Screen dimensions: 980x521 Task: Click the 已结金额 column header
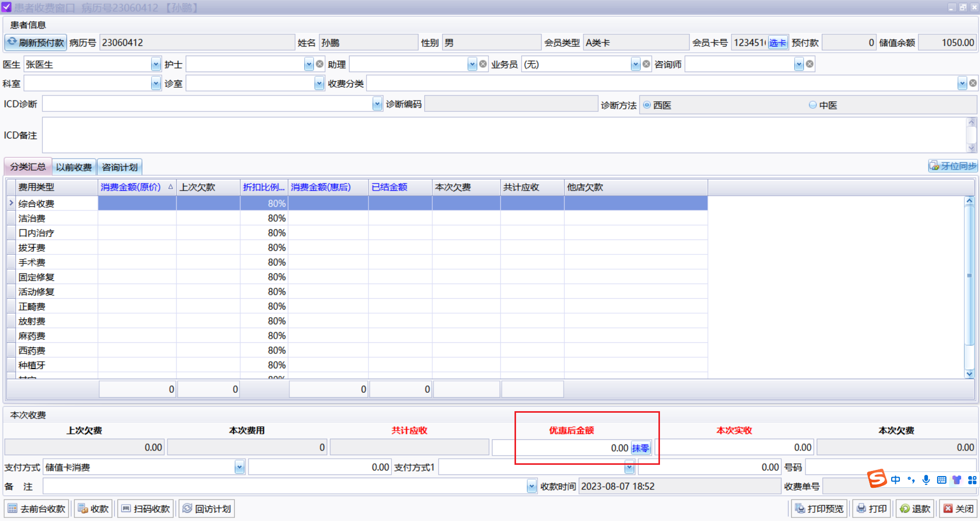(400, 187)
